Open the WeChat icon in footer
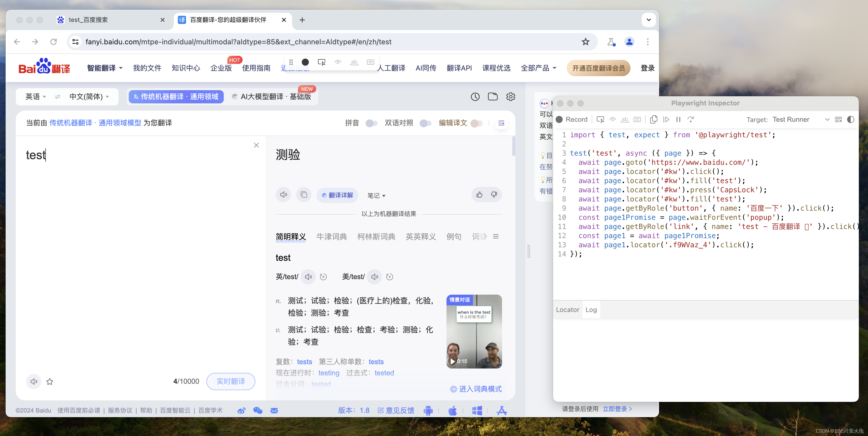 coord(258,411)
